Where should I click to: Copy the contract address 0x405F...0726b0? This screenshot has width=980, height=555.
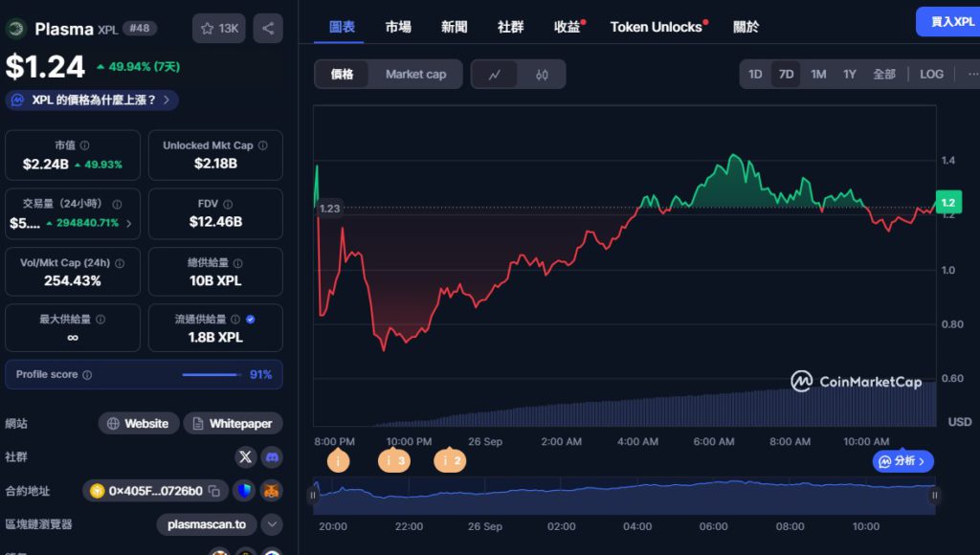[214, 491]
